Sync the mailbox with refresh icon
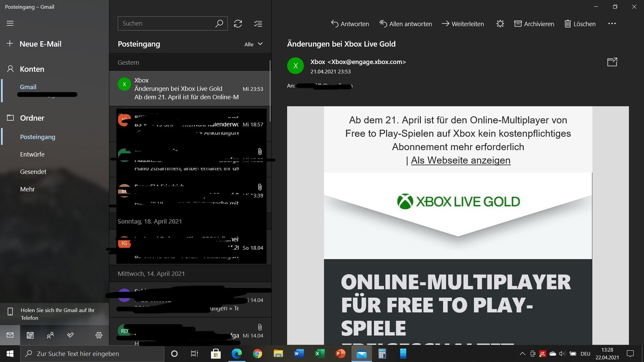This screenshot has width=644, height=362. (238, 24)
